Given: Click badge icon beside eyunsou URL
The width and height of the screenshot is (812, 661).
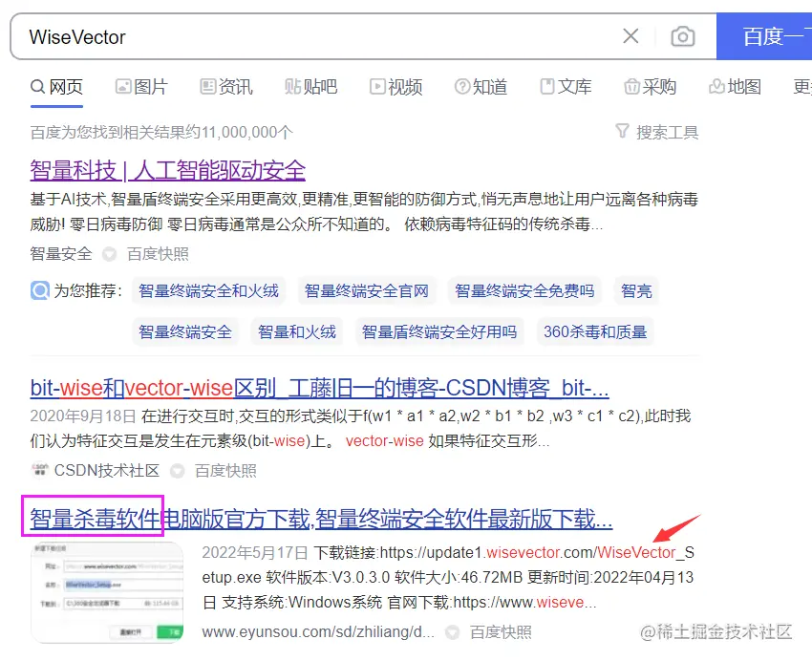Looking at the screenshot, I should (453, 632).
